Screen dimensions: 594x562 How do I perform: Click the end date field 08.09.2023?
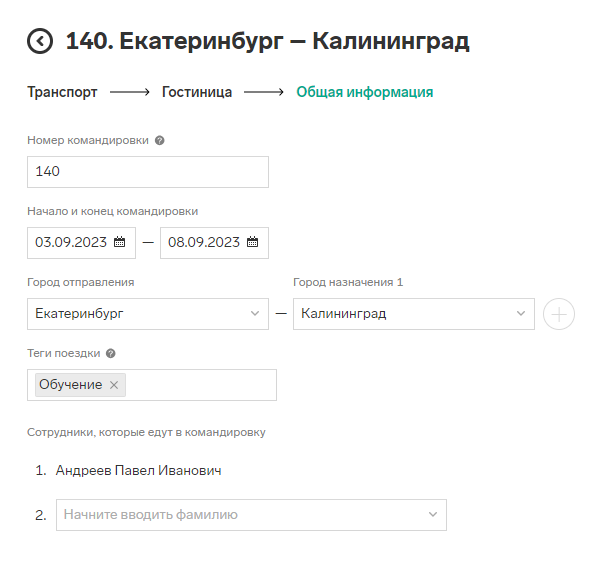(x=214, y=243)
